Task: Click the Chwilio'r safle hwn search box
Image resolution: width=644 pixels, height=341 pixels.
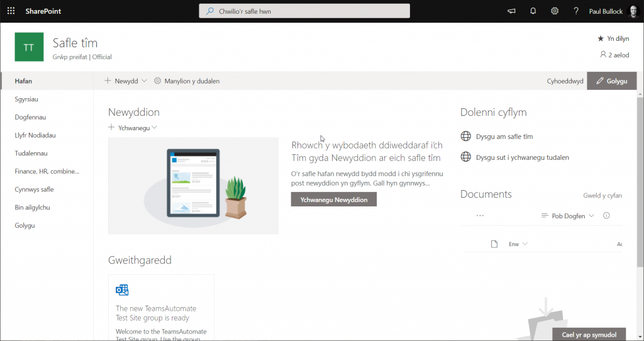Action: [304, 11]
